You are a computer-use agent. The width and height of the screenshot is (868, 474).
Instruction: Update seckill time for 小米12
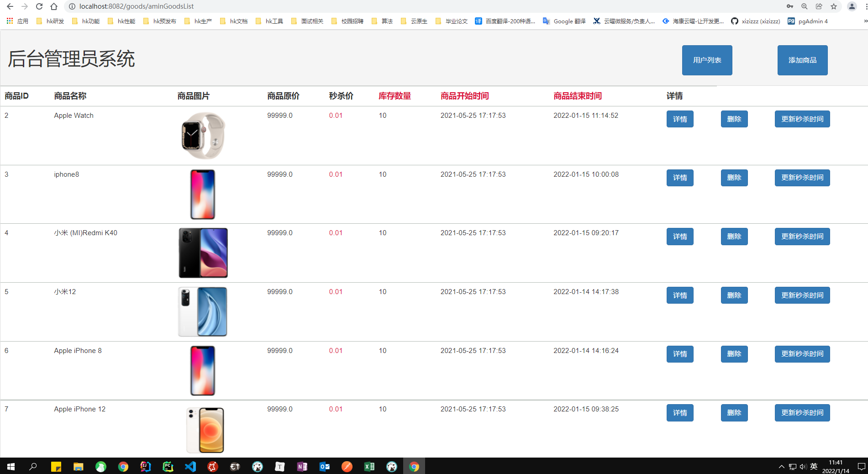click(x=802, y=295)
